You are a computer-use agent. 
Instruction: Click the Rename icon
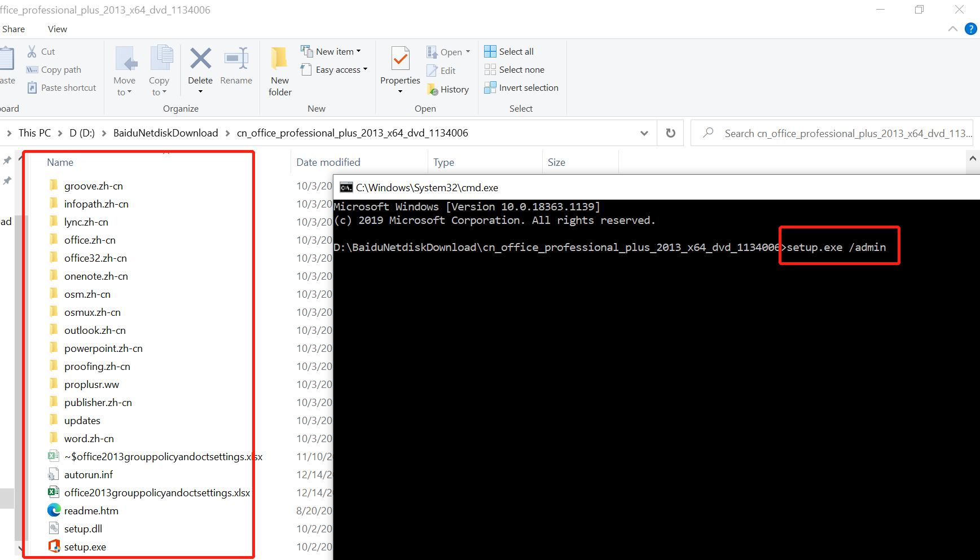pyautogui.click(x=236, y=59)
